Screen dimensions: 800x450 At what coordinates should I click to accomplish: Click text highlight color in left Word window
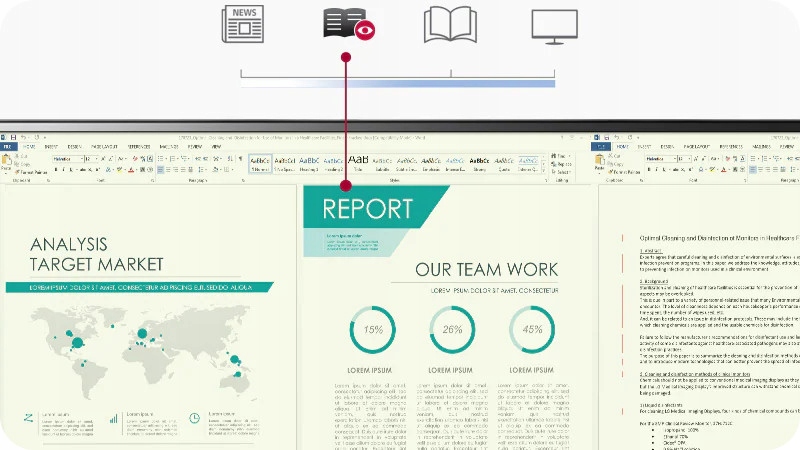click(119, 170)
